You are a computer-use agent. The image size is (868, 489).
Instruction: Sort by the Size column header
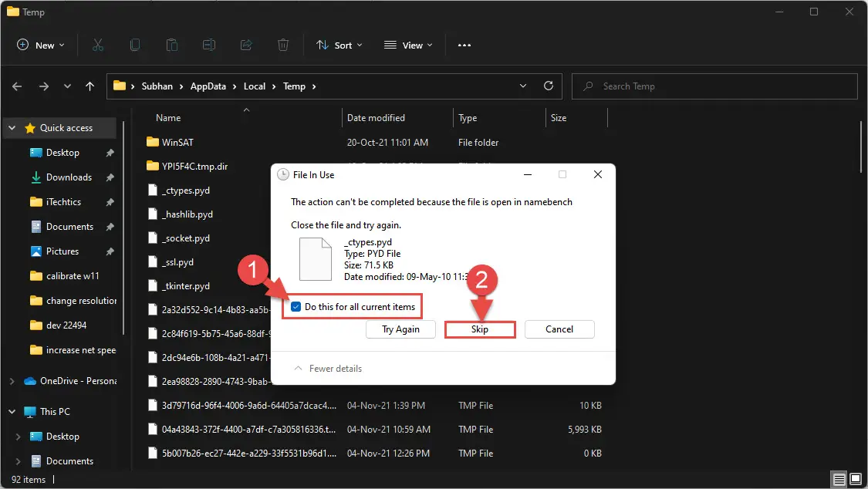559,118
